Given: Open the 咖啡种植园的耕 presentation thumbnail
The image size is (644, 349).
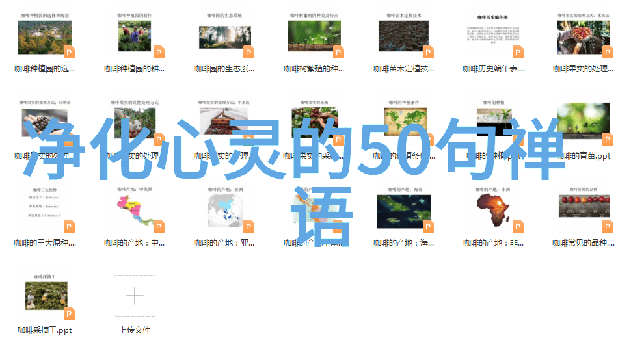Looking at the screenshot, I should (x=135, y=37).
